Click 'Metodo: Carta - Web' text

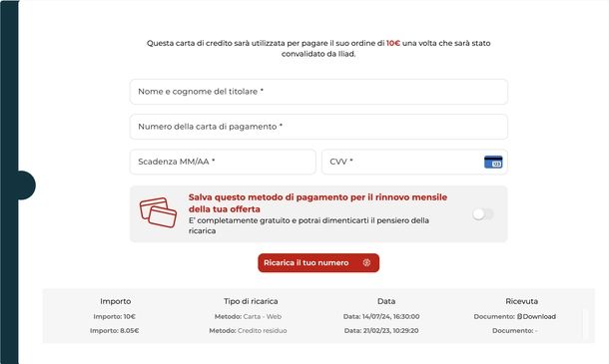248,317
